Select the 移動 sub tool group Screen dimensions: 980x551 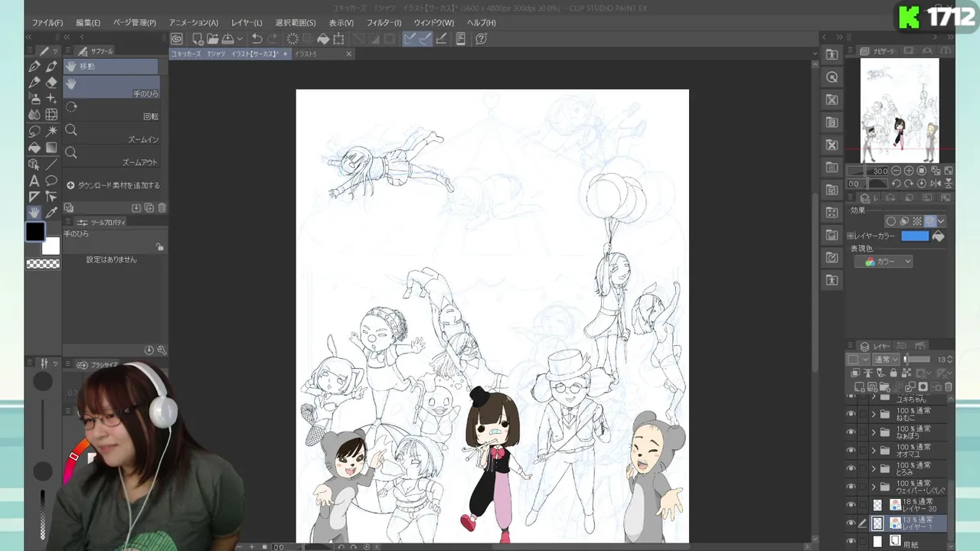click(x=111, y=67)
